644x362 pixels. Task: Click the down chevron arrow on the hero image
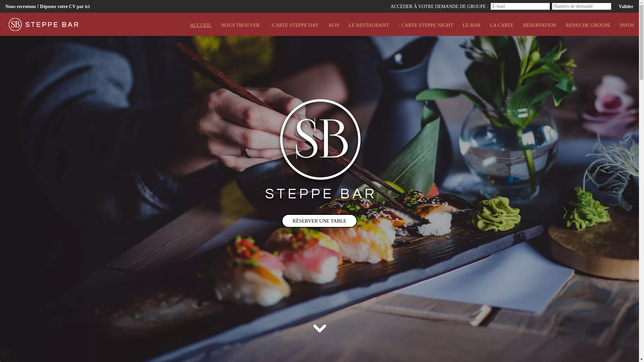319,328
